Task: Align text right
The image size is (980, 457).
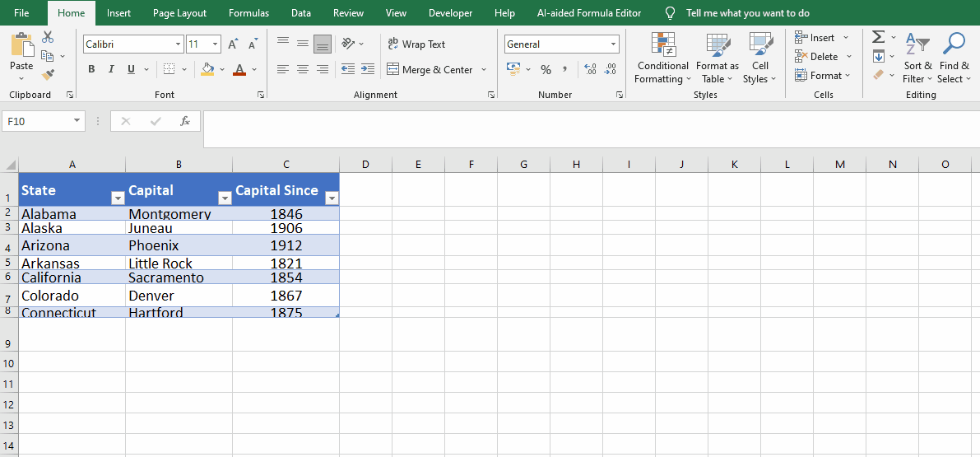Action: coord(323,69)
